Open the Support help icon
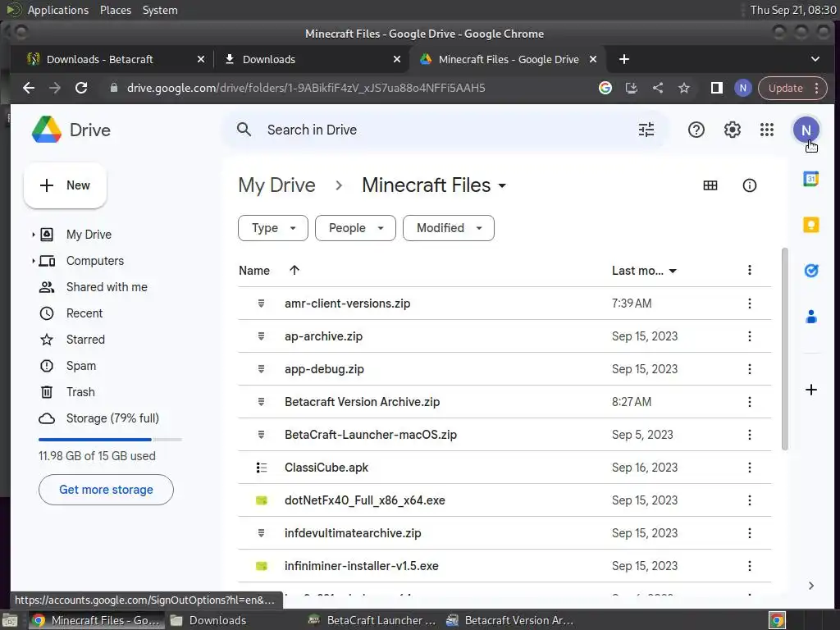The width and height of the screenshot is (840, 630). [x=696, y=130]
